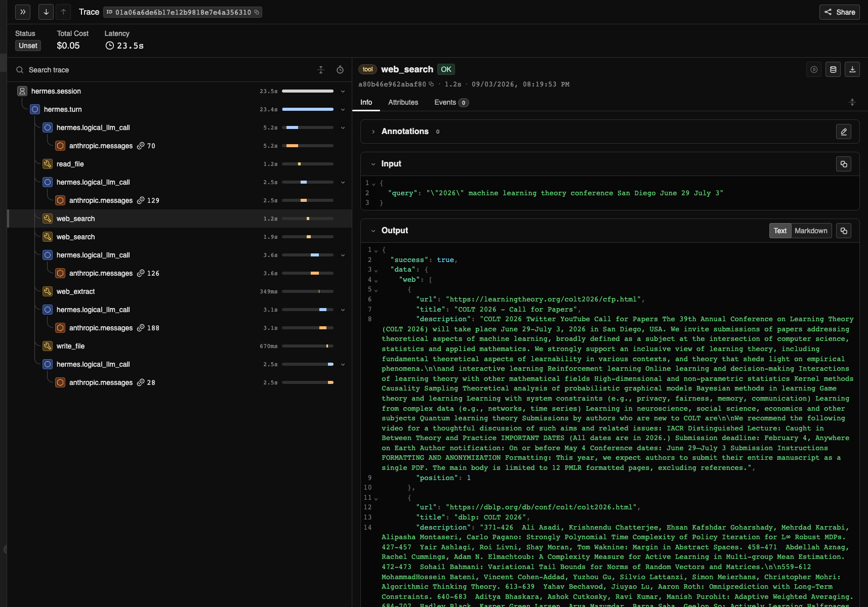This screenshot has height=607, width=868.
Task: Collapse the 3.1s hermes.logical_llm_call chevron
Action: (x=343, y=310)
